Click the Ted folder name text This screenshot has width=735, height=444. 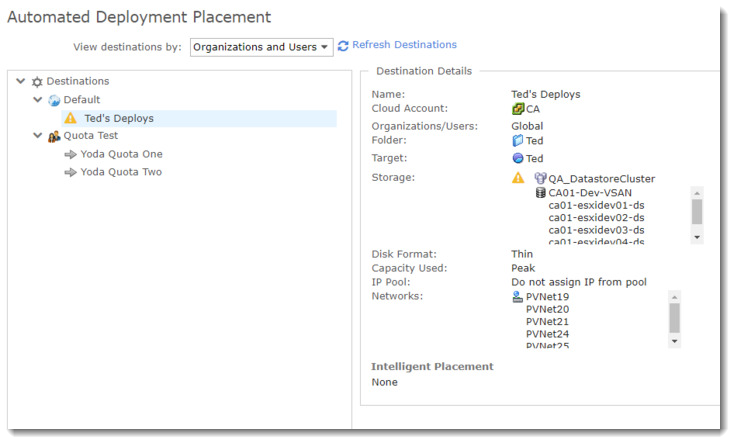(x=534, y=141)
